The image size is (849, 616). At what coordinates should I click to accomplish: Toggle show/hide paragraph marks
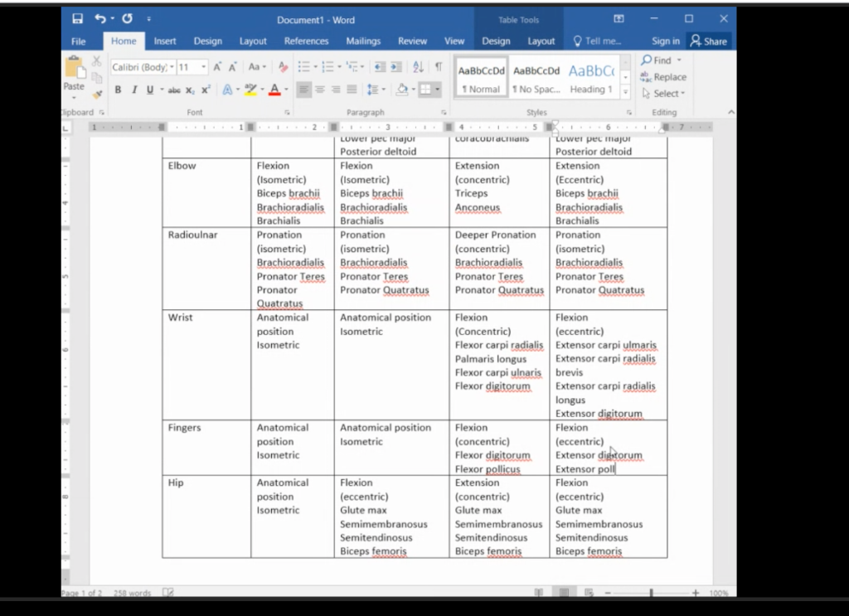[x=439, y=67]
